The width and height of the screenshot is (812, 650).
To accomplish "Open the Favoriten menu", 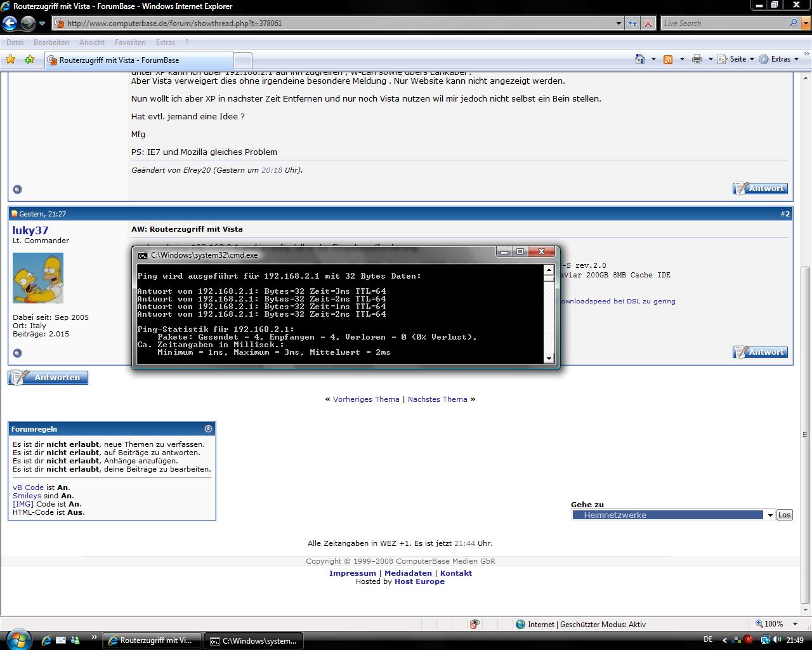I will pyautogui.click(x=130, y=43).
